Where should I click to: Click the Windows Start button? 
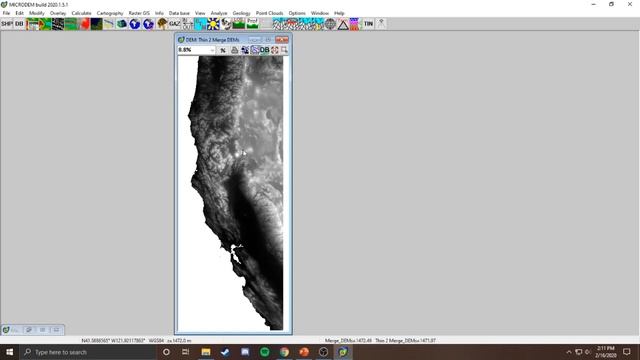coord(9,352)
